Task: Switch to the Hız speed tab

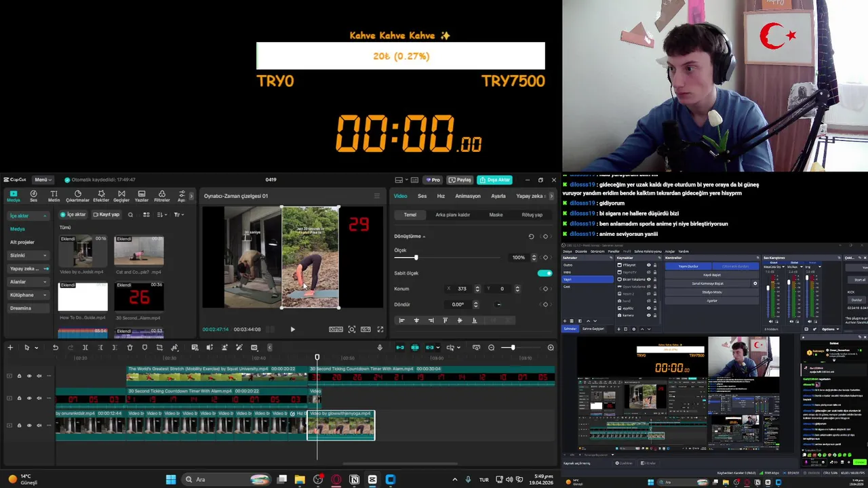Action: 441,196
